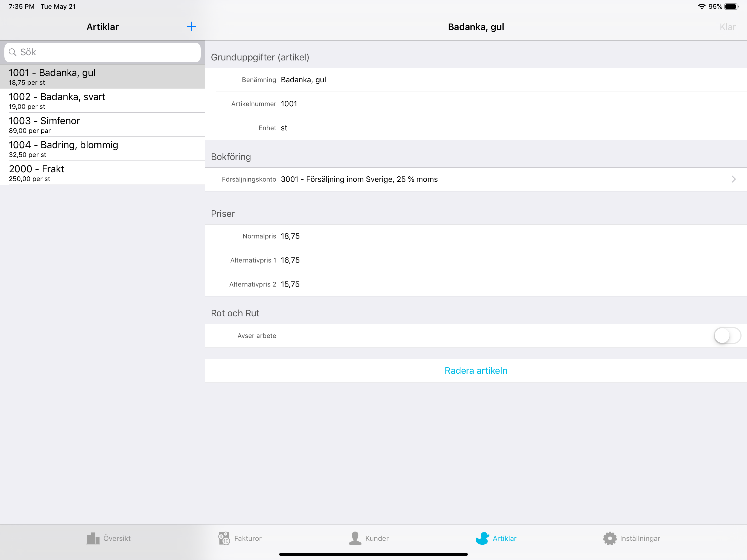This screenshot has height=560, width=747.
Task: Click 3001 - Försäljning inom Sverige account
Action: point(359,179)
